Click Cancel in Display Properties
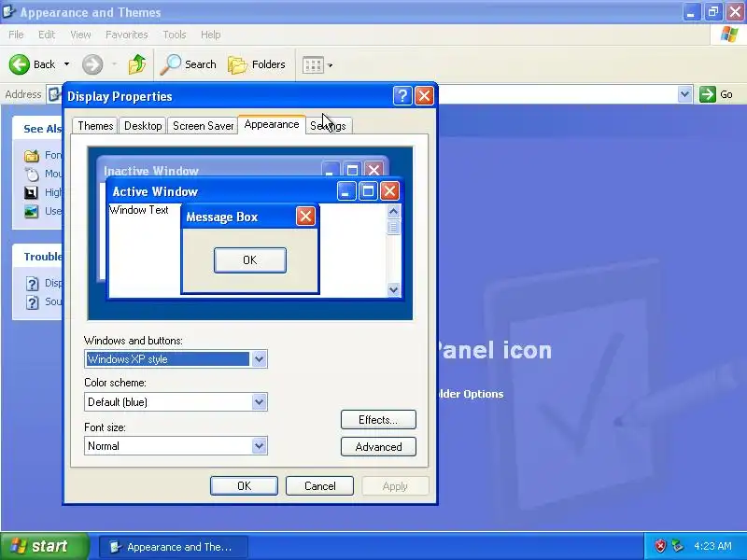 pyautogui.click(x=319, y=485)
